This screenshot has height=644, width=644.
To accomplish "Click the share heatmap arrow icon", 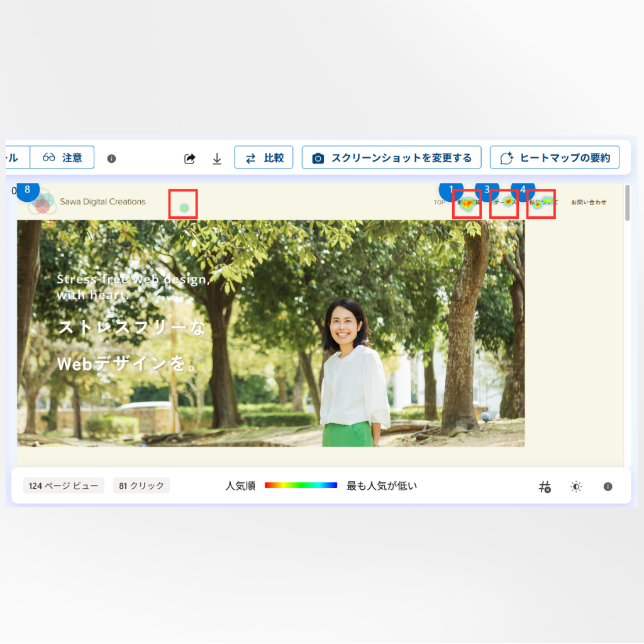I will click(189, 158).
